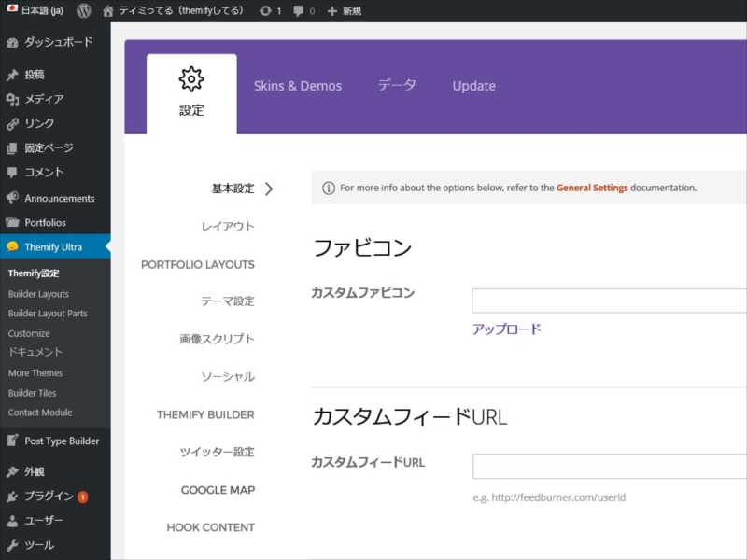The height and width of the screenshot is (560, 747).
Task: Select テーマ設定 in settings menu
Action: [x=228, y=301]
